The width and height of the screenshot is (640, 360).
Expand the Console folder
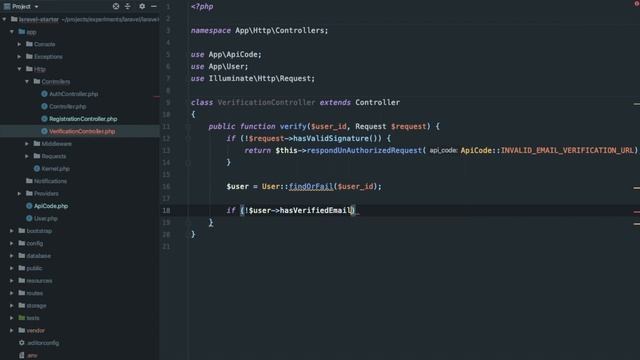coord(19,44)
